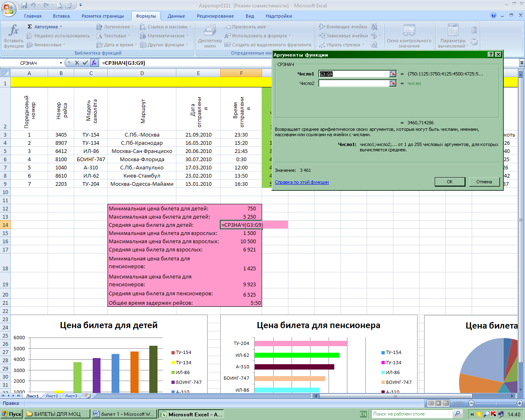Click the desktop search magnifier button in taskbar
This screenshot has height=420, width=525.
458,414
